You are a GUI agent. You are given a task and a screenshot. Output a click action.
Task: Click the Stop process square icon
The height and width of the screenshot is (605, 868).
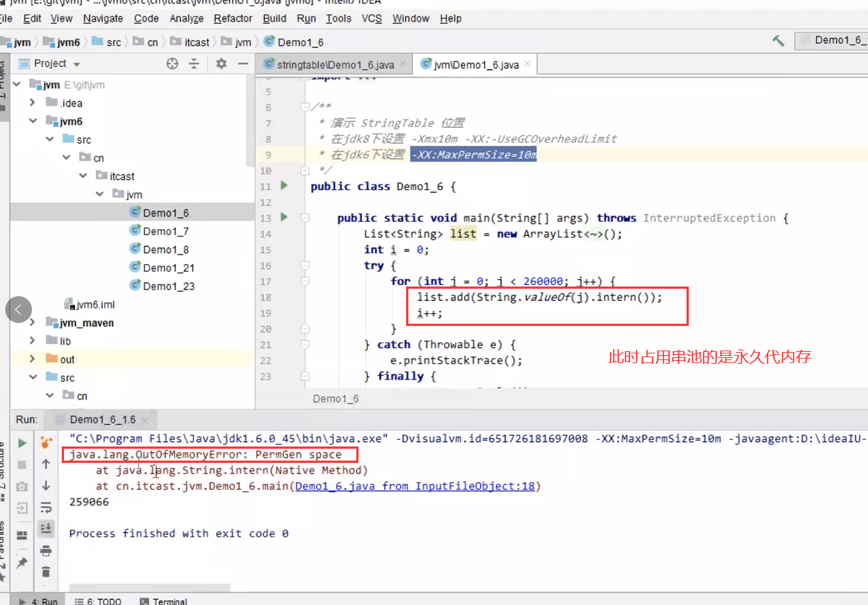coord(22,464)
